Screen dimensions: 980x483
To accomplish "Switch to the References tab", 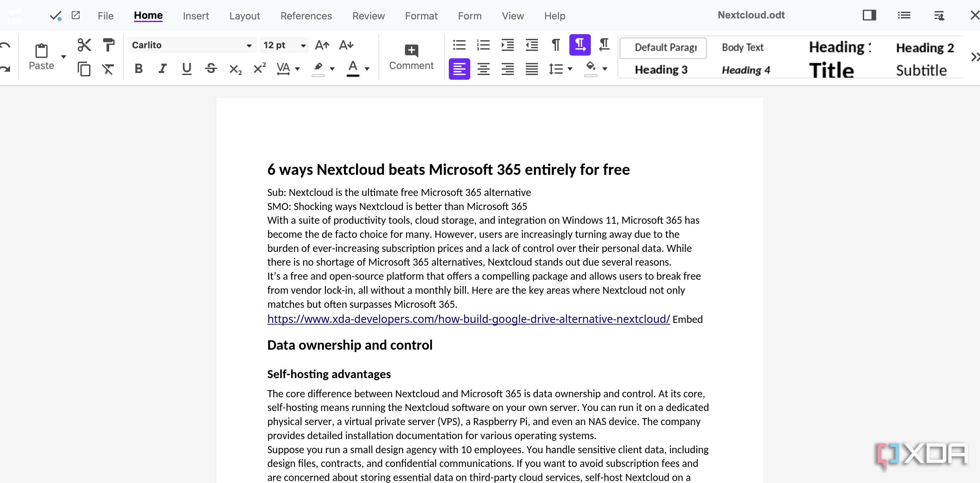I will 306,16.
